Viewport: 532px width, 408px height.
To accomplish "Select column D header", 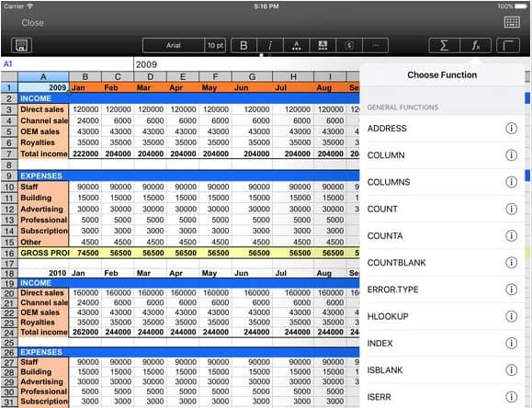I will click(151, 76).
